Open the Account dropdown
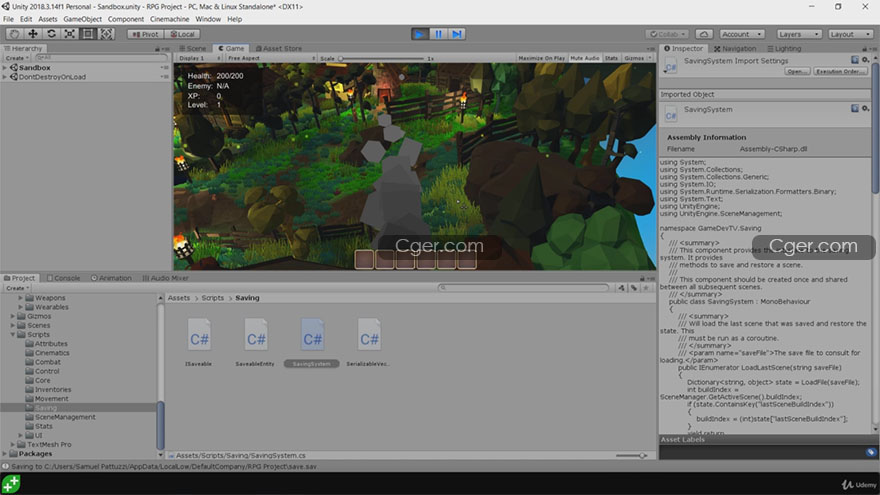The image size is (880, 495). 741,34
